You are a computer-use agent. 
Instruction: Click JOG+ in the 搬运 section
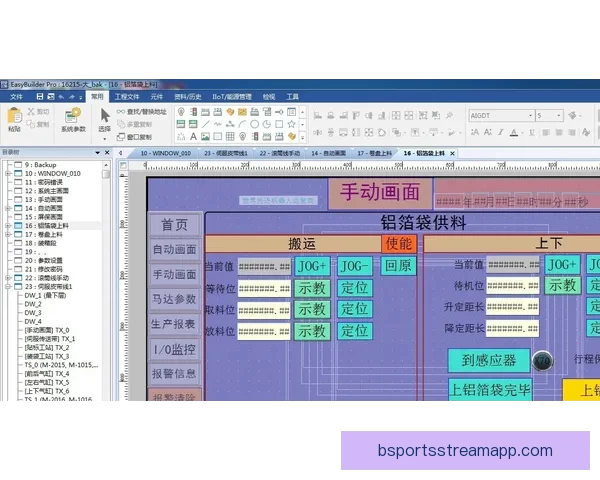(x=312, y=266)
